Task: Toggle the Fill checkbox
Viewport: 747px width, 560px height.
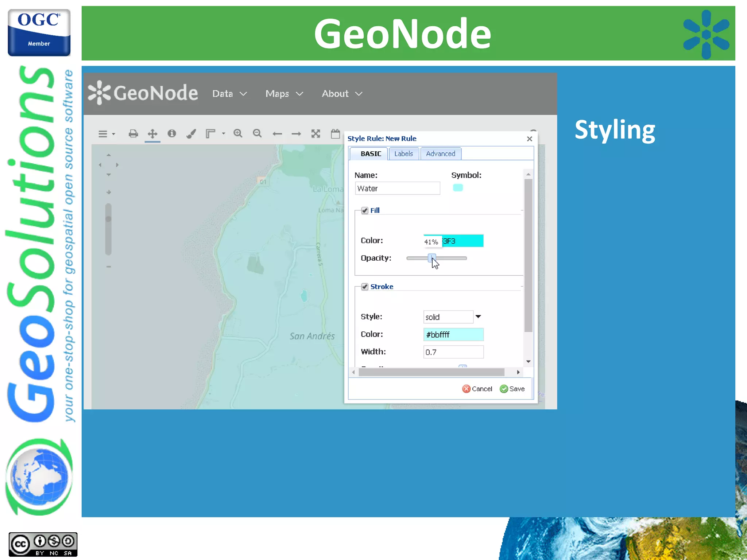Action: coord(365,210)
